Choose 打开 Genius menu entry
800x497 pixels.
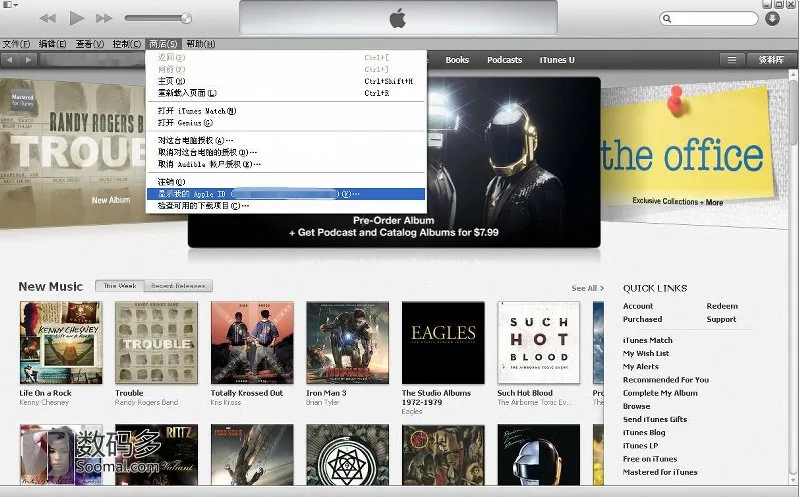coord(286,122)
